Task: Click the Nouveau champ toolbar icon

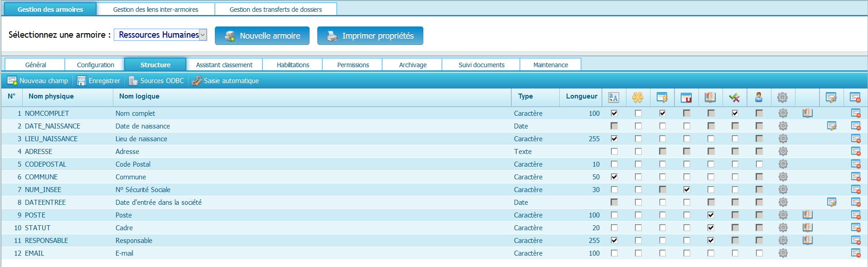Action: click(12, 81)
